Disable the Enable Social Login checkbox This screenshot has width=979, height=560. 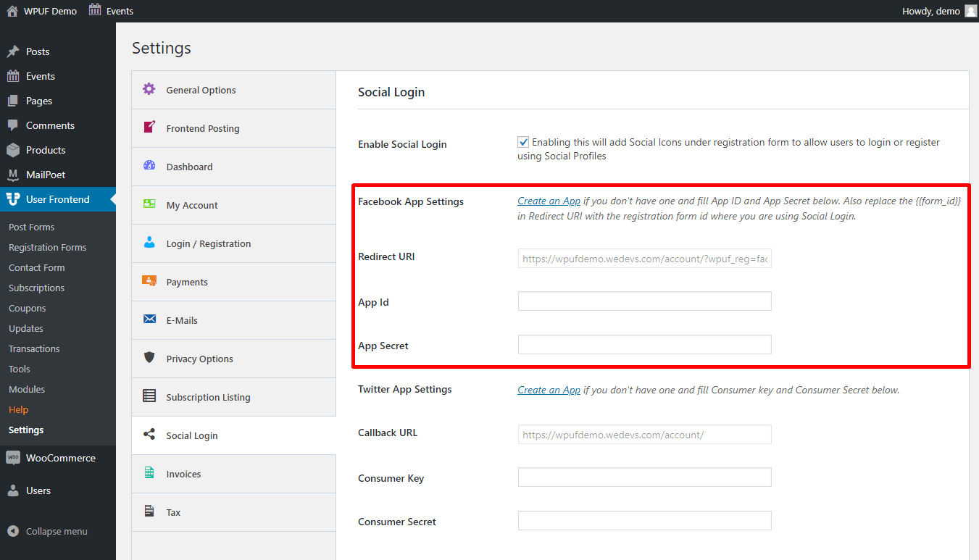[523, 141]
